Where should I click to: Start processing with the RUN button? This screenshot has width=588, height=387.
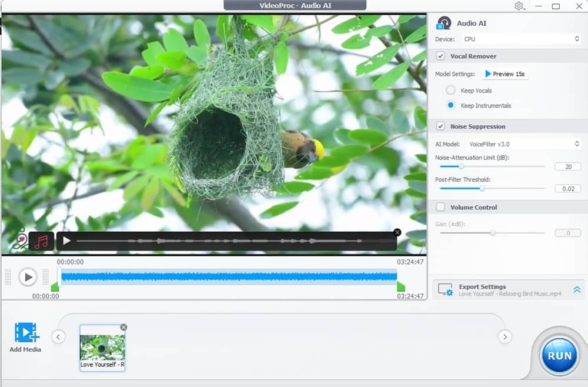coord(559,355)
